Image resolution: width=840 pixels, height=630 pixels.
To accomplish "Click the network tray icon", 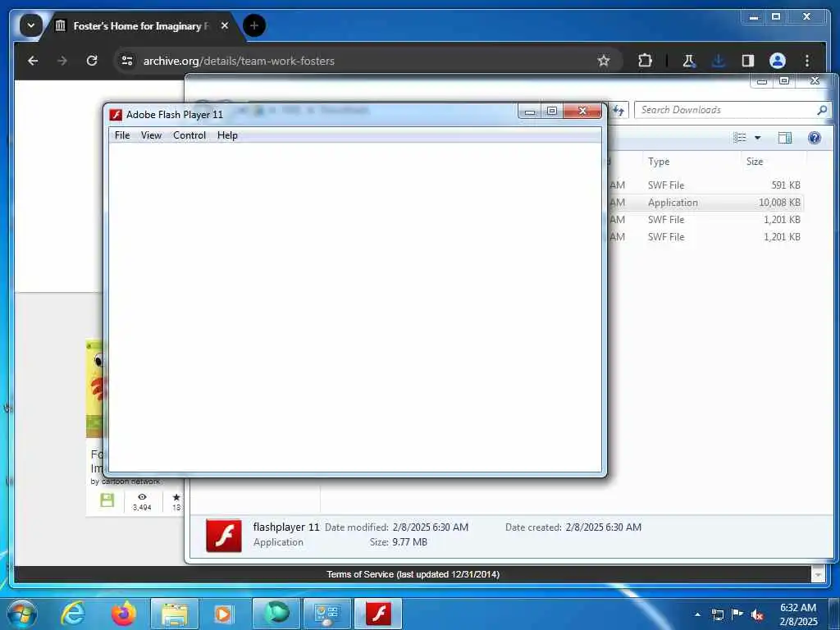I will [x=717, y=614].
